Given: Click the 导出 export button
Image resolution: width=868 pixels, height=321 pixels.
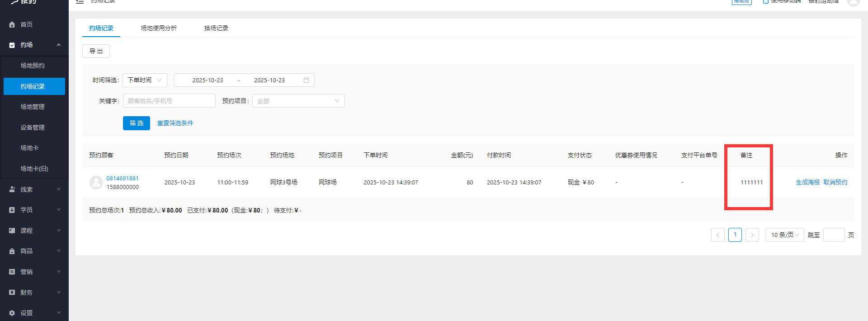Looking at the screenshot, I should (96, 51).
